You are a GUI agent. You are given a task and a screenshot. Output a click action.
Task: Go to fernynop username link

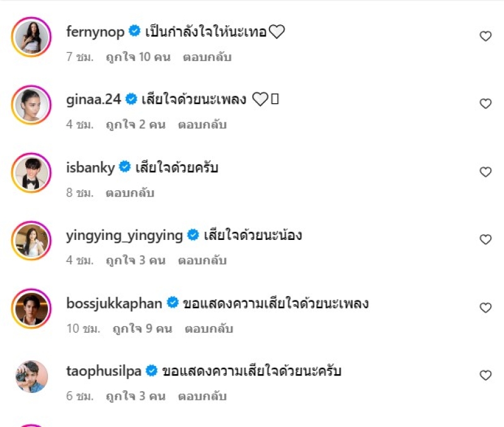(x=95, y=31)
